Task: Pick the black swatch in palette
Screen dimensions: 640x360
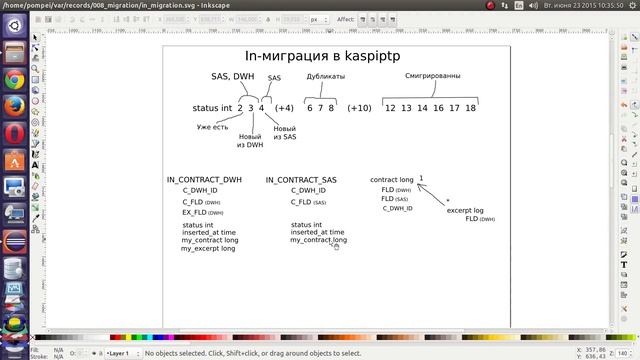Action: pos(38,338)
